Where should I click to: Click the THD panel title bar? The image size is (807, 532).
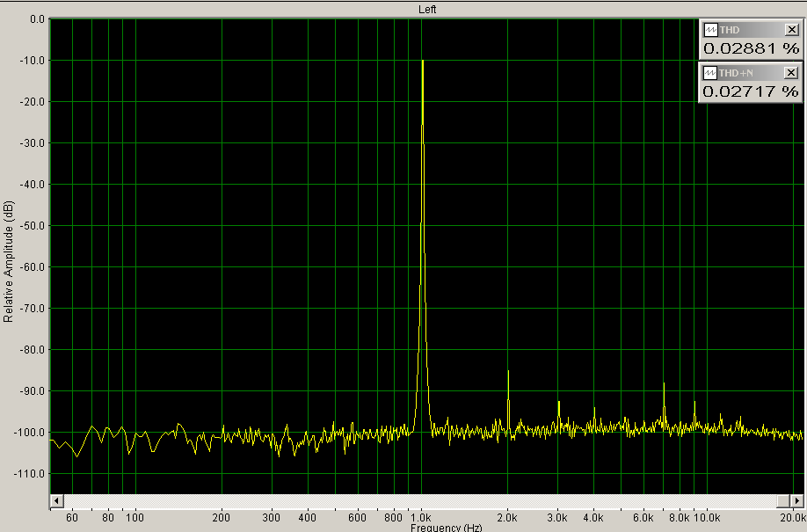click(751, 30)
